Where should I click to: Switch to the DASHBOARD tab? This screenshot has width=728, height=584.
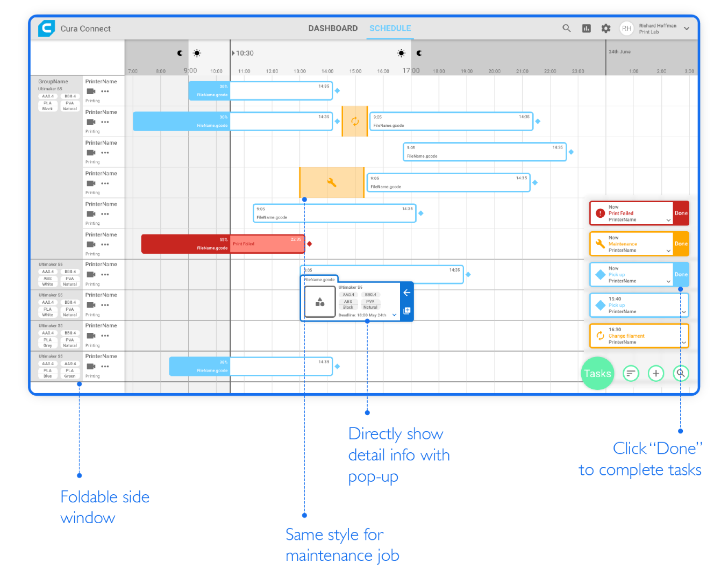tap(333, 29)
